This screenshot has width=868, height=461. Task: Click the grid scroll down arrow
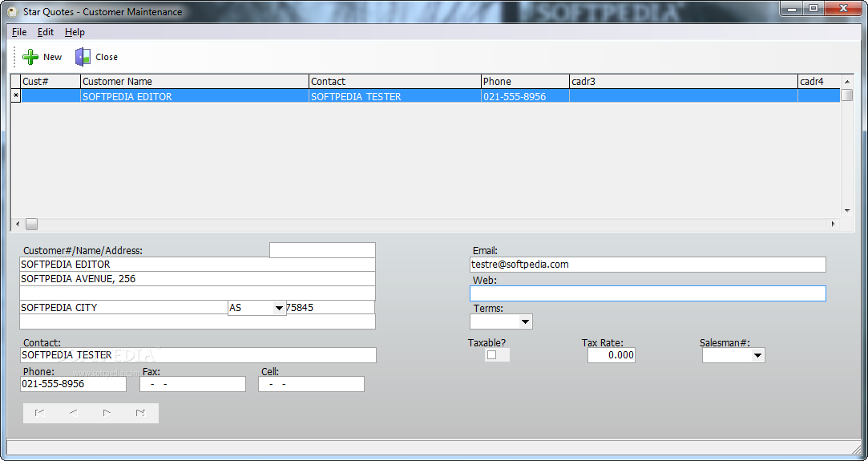click(x=847, y=211)
